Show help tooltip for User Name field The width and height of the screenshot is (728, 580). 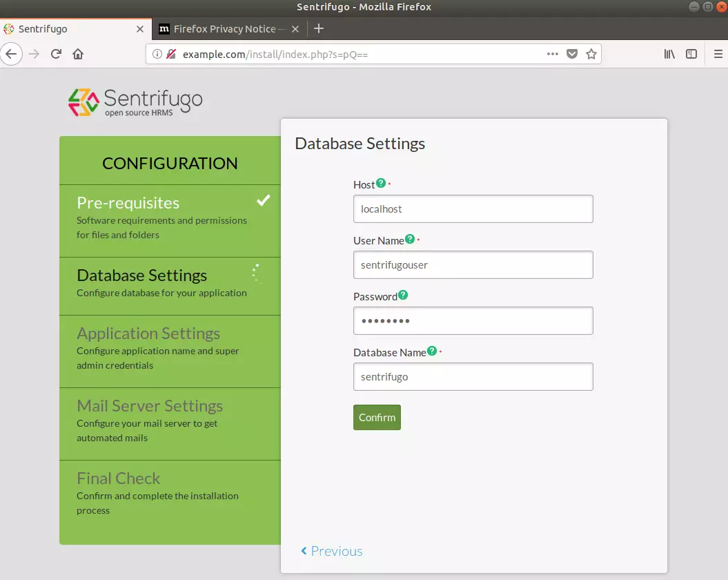(409, 239)
